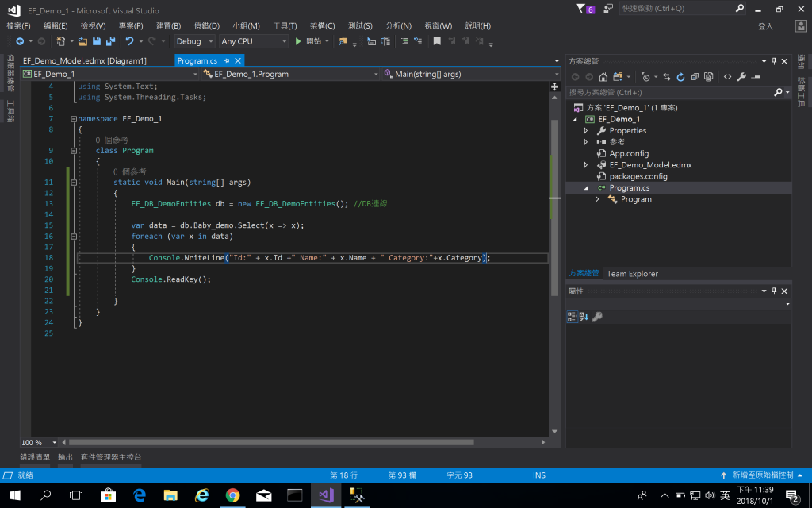
Task: Toggle Preview Selected Items icon in Solution Explorer
Action: 756,77
